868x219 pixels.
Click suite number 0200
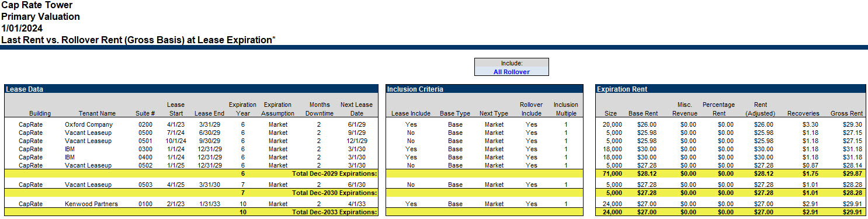145,124
